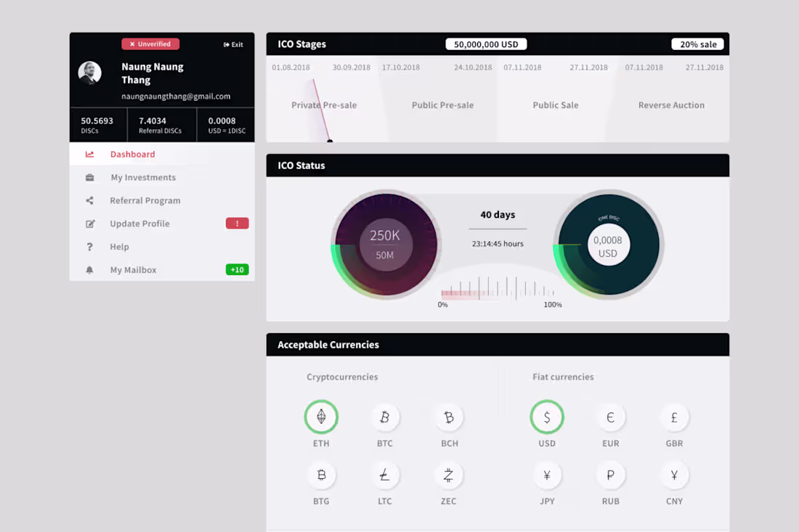Click the Dashboard chart icon
Image resolution: width=799 pixels, height=532 pixels.
[89, 155]
